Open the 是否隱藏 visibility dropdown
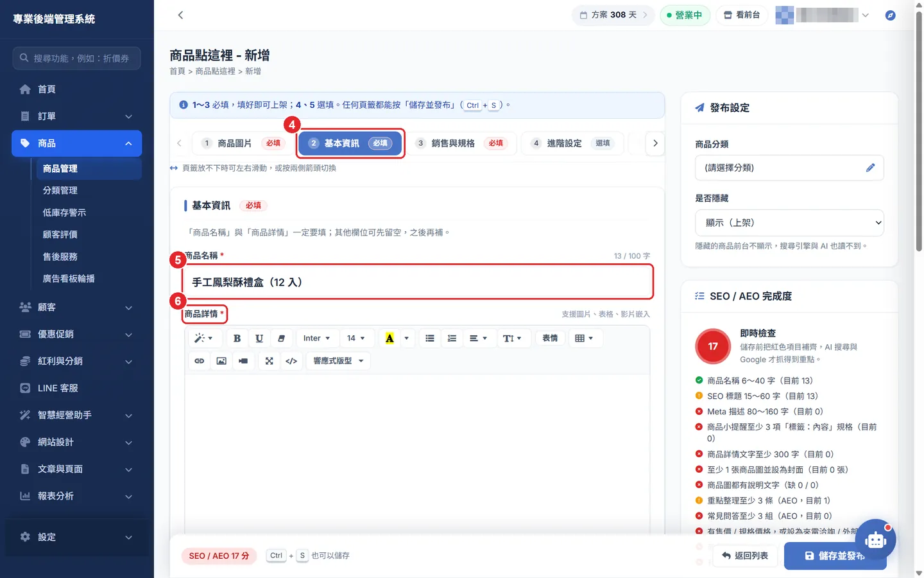The width and height of the screenshot is (924, 578). tap(789, 223)
